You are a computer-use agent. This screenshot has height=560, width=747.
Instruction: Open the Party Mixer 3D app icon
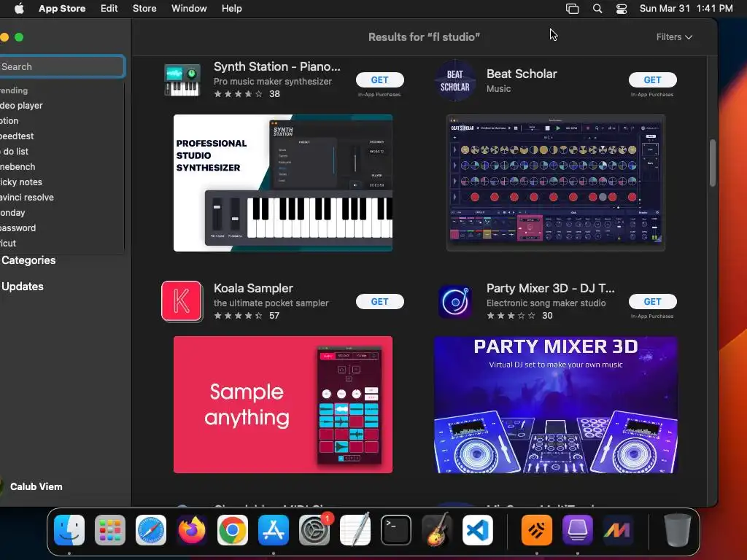(x=455, y=301)
